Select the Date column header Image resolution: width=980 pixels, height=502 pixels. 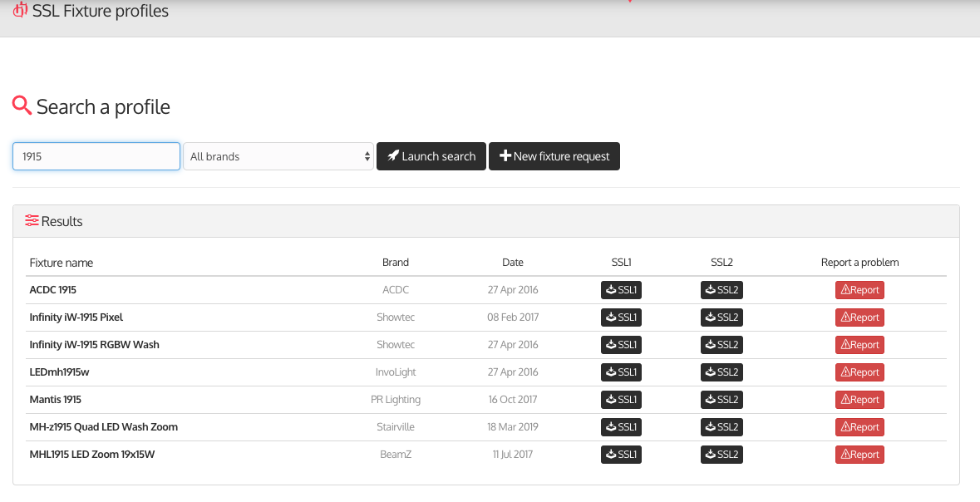click(513, 263)
